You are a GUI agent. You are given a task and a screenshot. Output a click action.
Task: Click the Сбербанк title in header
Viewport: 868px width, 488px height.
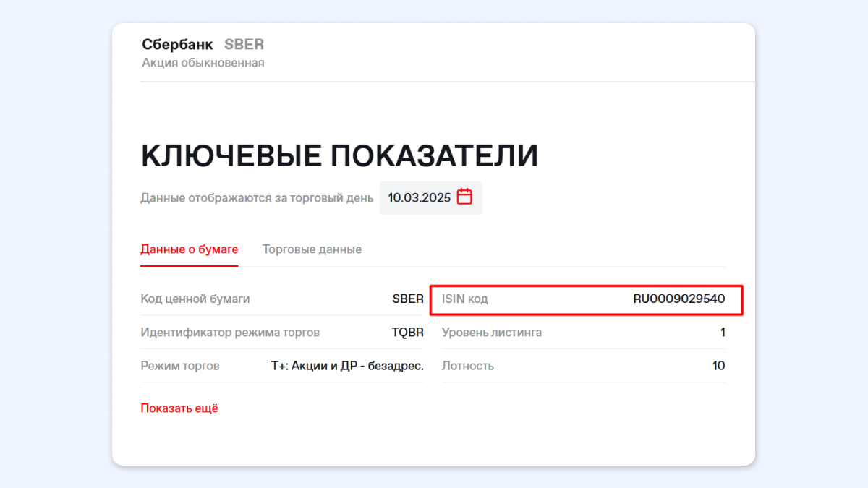pos(178,45)
